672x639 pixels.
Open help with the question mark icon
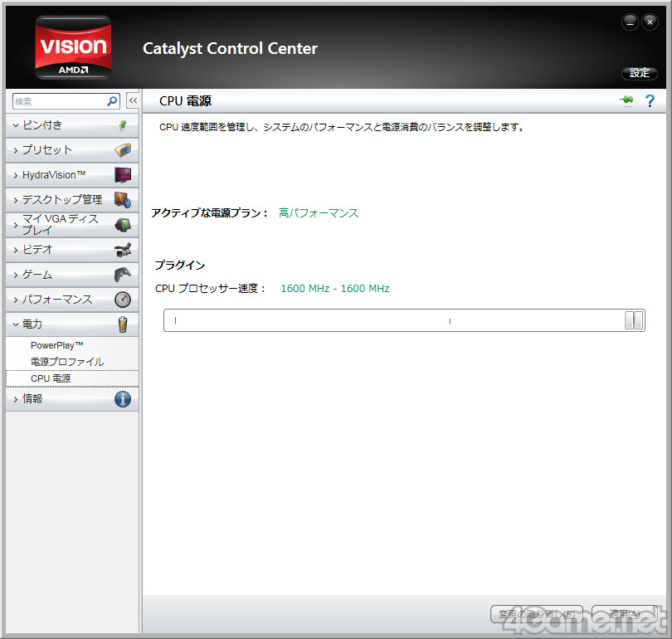[x=650, y=101]
